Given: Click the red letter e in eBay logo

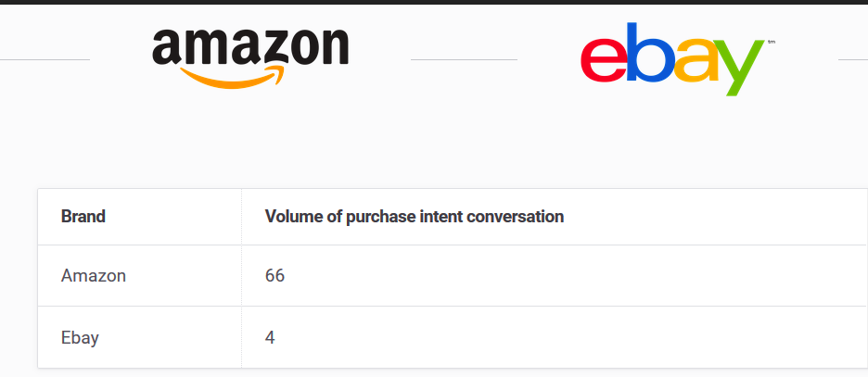Looking at the screenshot, I should [604, 61].
